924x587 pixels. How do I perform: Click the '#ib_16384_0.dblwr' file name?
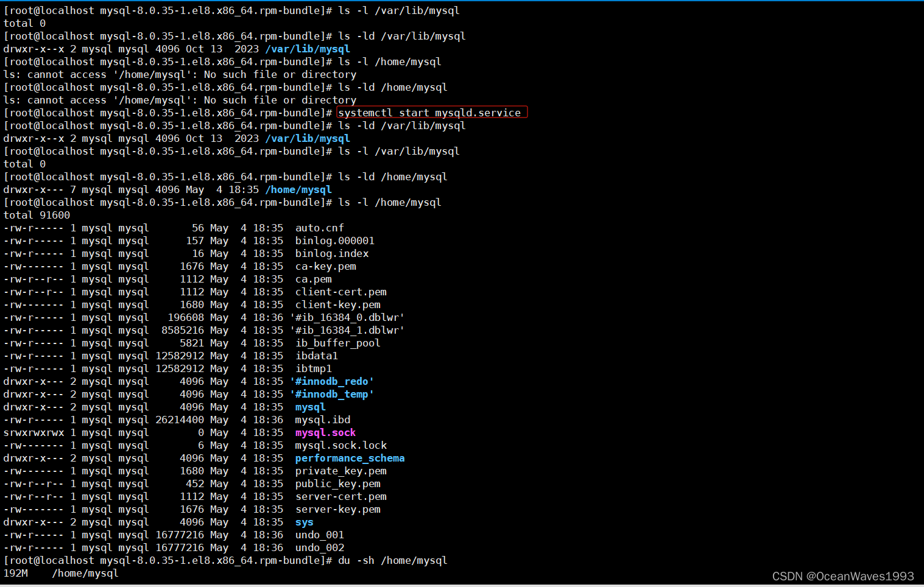[x=347, y=317]
